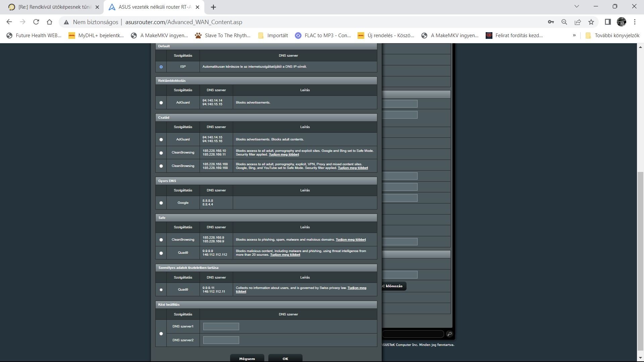Select the ASUS vezeték nélküli router tab
This screenshot has height=362, width=644.
click(154, 7)
